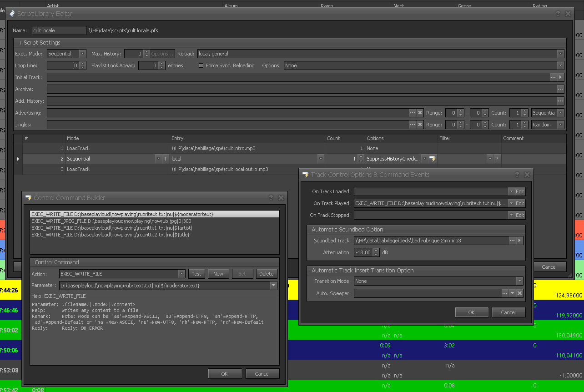Close the Control Command Builder dialog
The height and width of the screenshot is (392, 584).
tap(281, 198)
